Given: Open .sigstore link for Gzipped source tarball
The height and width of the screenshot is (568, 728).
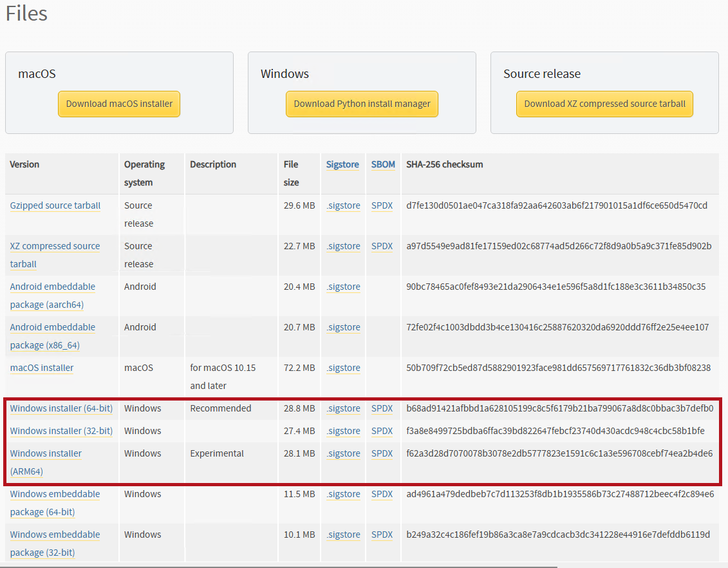Looking at the screenshot, I should (x=343, y=205).
